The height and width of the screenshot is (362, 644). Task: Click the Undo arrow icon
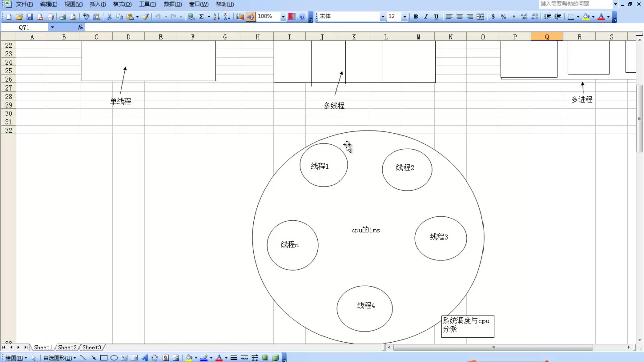pyautogui.click(x=158, y=17)
